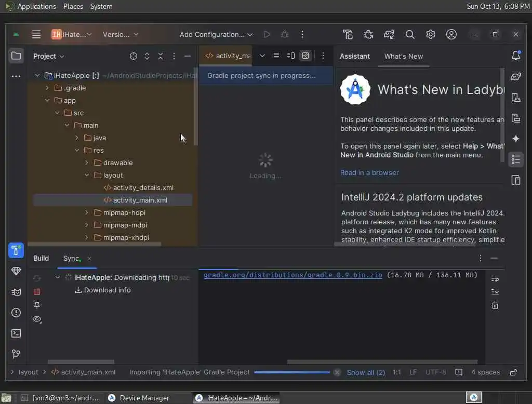Select opened file locator target icon
This screenshot has height=404, width=532.
[134, 56]
